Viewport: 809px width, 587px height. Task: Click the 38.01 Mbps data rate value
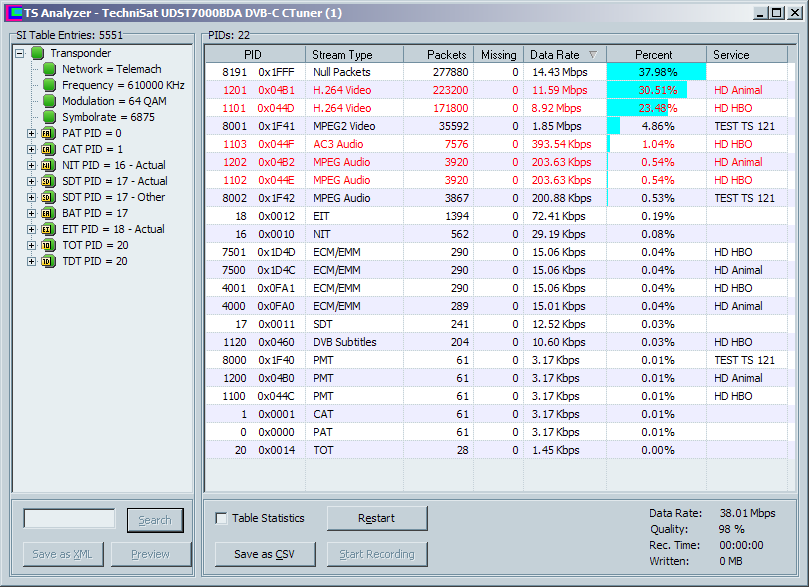[748, 513]
